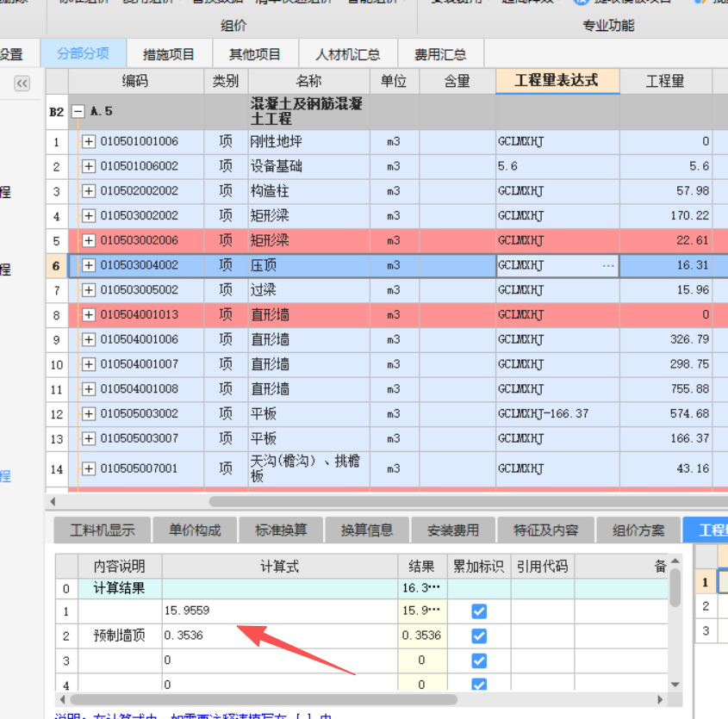Show the 标准换算 panel tab
Viewport: 728px width, 719px height.
(281, 530)
